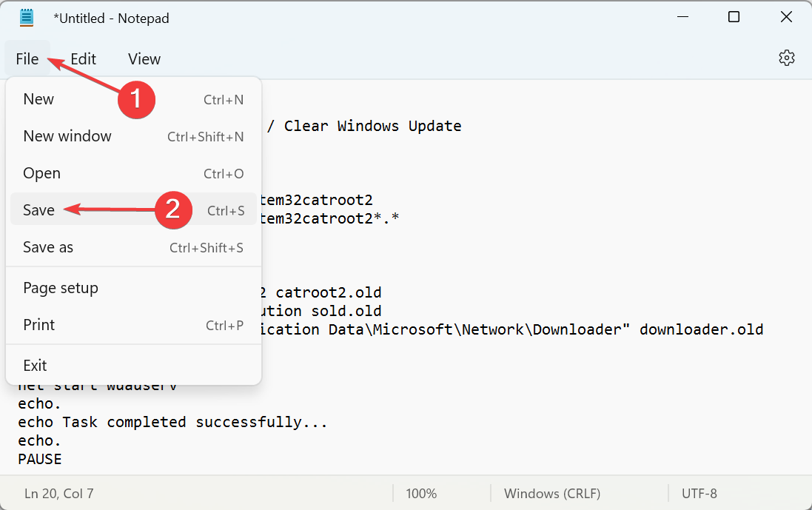Open Page setup from File menu
Screen dimensions: 812x510
134,288
